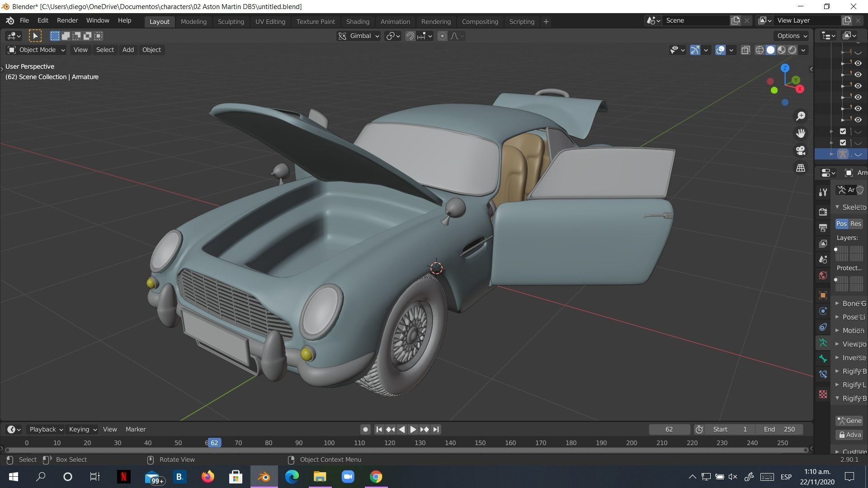Open the Scene properties tab

coord(823,259)
